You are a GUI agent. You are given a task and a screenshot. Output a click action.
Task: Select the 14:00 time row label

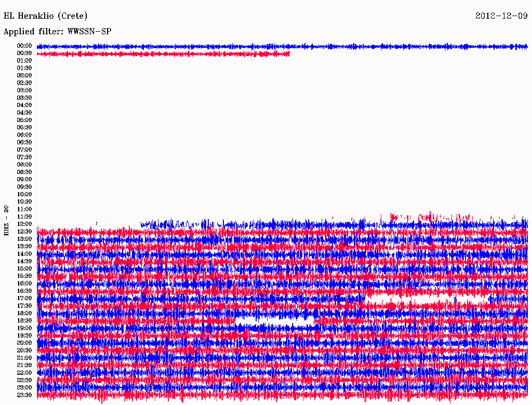pyautogui.click(x=24, y=253)
